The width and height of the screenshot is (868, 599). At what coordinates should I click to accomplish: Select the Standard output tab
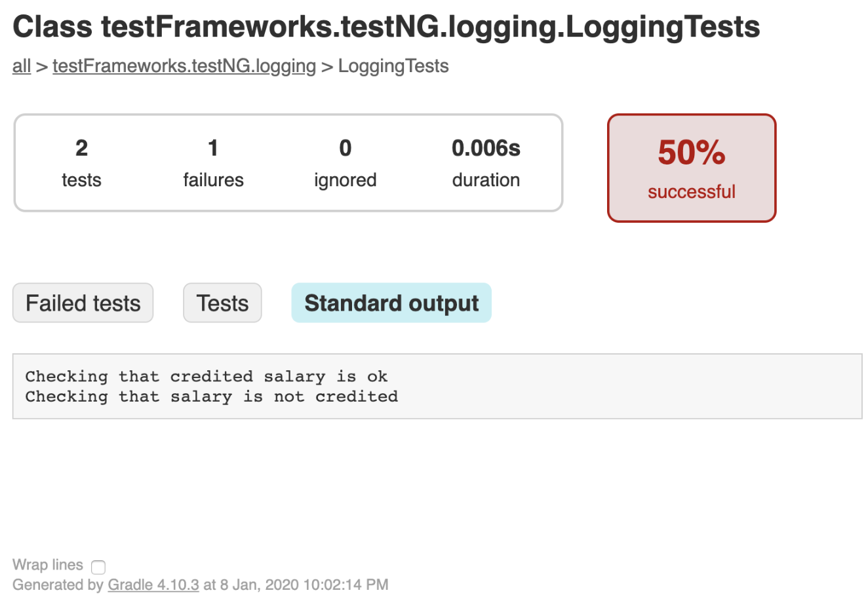[x=391, y=303]
